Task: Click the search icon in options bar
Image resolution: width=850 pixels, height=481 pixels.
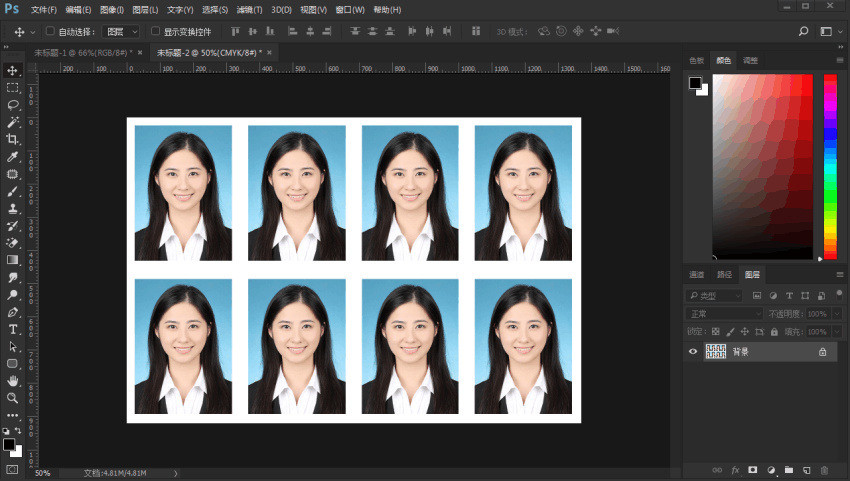Action: 803,32
